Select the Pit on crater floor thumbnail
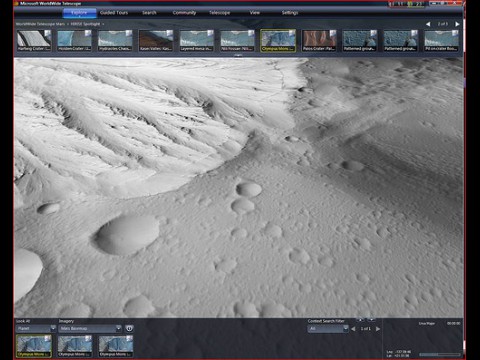Viewport: 480px width, 360px height. tap(441, 40)
